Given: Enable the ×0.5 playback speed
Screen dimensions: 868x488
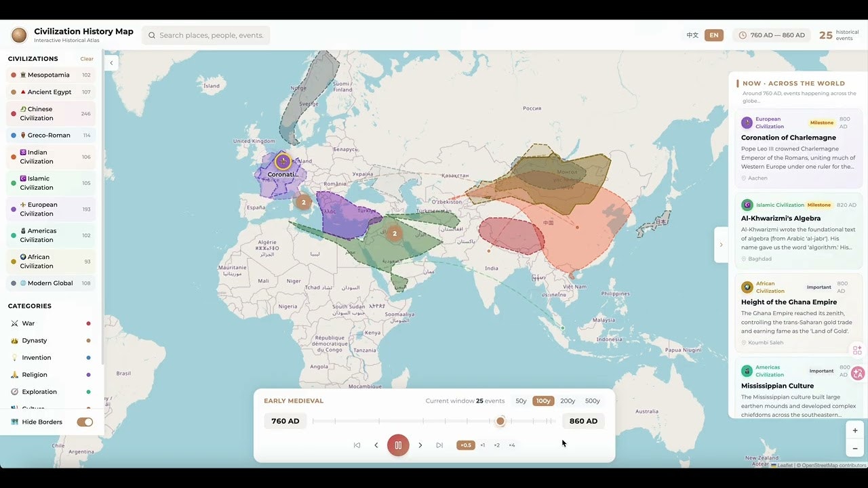Looking at the screenshot, I should (465, 445).
